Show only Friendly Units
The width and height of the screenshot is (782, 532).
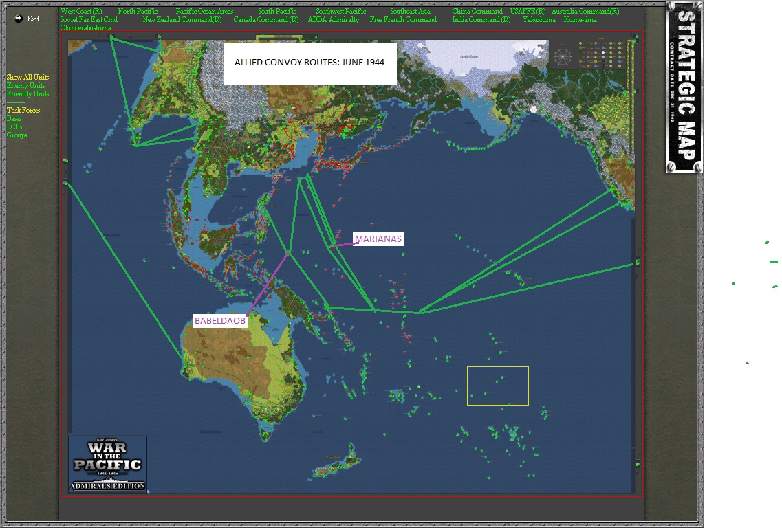tap(28, 93)
